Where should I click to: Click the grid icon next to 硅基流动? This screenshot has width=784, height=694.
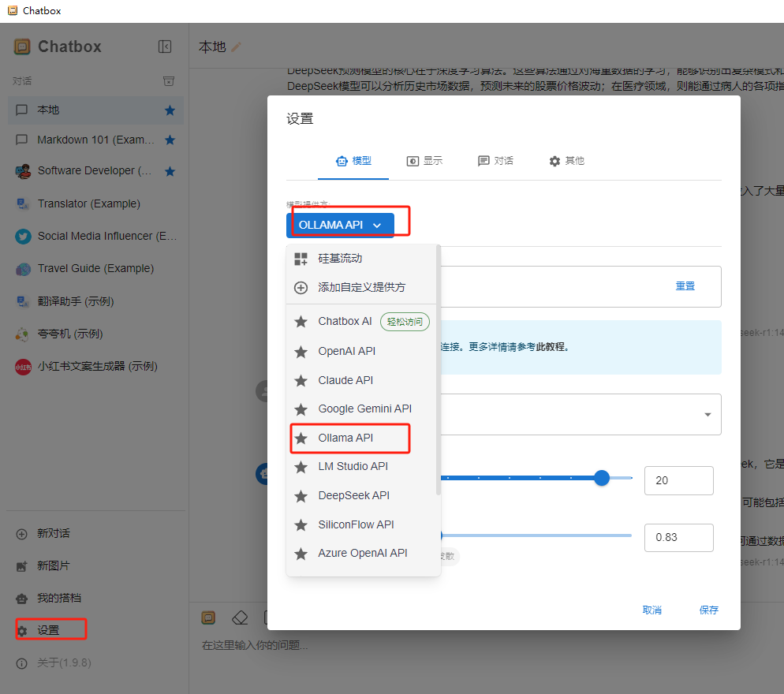[301, 259]
